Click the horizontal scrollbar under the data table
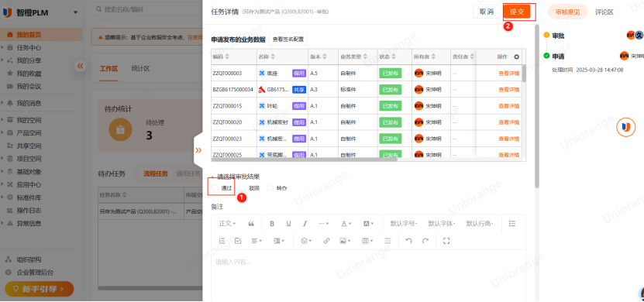644x302 pixels. (305, 160)
